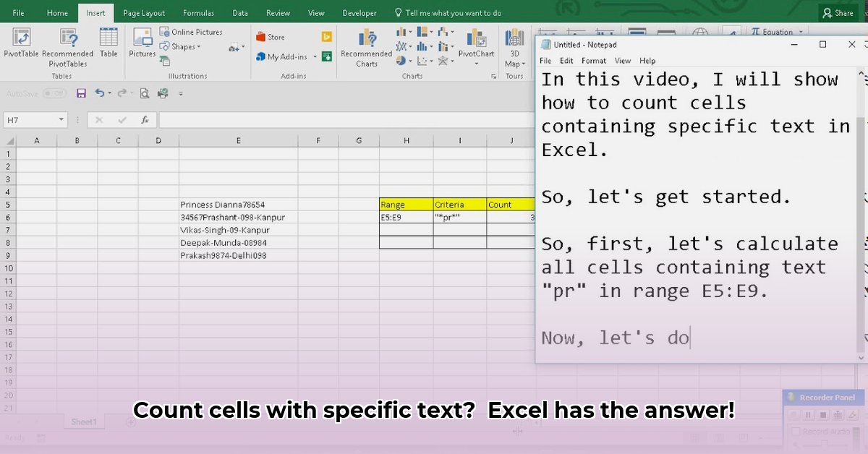Toggle the AutoSave switch
The height and width of the screenshot is (454, 868).
pos(54,93)
